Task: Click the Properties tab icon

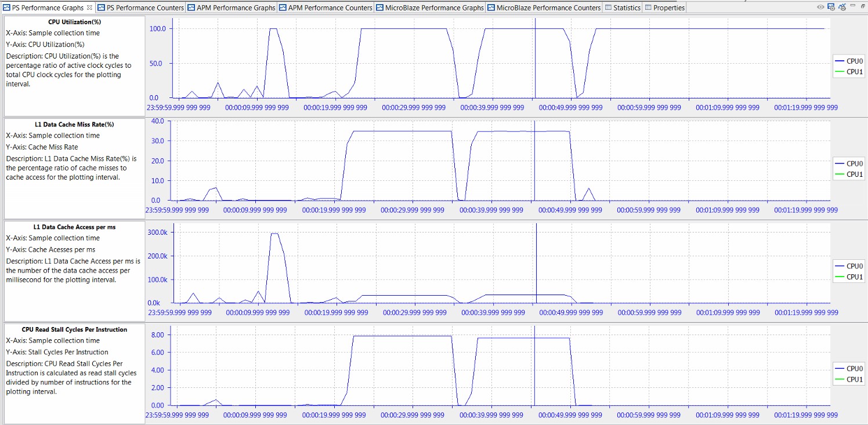Action: pyautogui.click(x=648, y=8)
